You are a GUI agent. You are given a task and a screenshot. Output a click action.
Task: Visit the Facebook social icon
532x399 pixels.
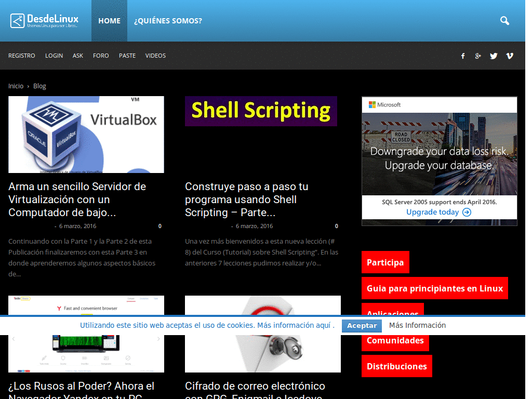pyautogui.click(x=463, y=56)
